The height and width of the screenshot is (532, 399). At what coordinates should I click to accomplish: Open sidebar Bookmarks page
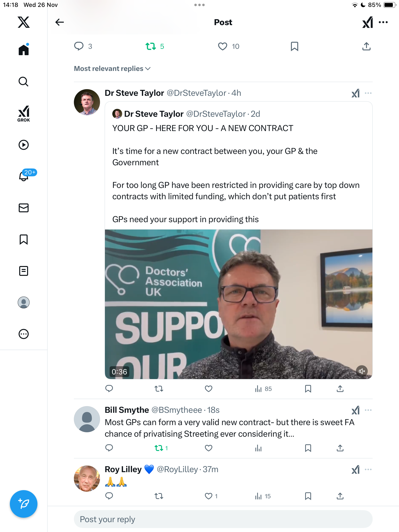(x=24, y=239)
